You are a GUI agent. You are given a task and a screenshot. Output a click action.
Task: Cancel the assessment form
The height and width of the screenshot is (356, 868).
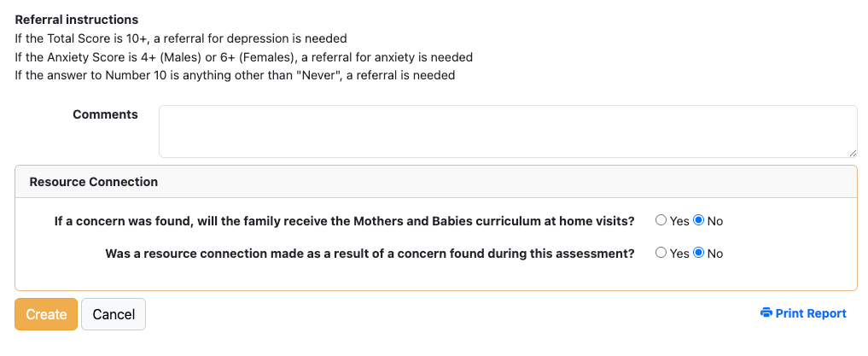click(x=114, y=314)
